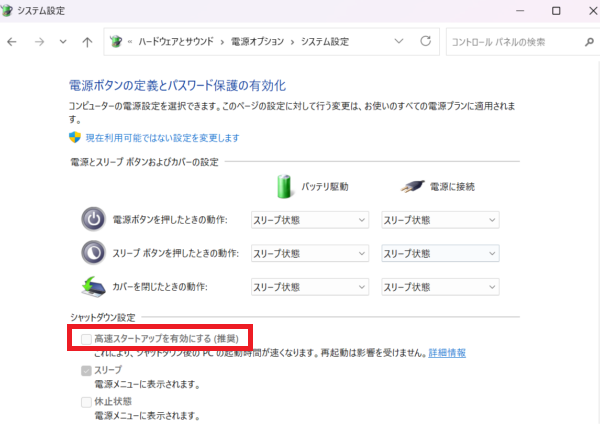This screenshot has width=600, height=429.
Task: Click the forward navigation arrow
Action: (39, 42)
